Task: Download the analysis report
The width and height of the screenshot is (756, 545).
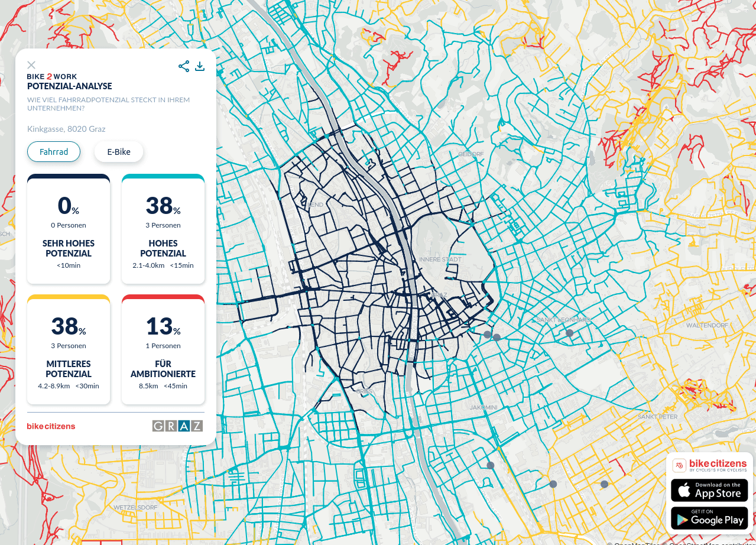Action: click(200, 66)
